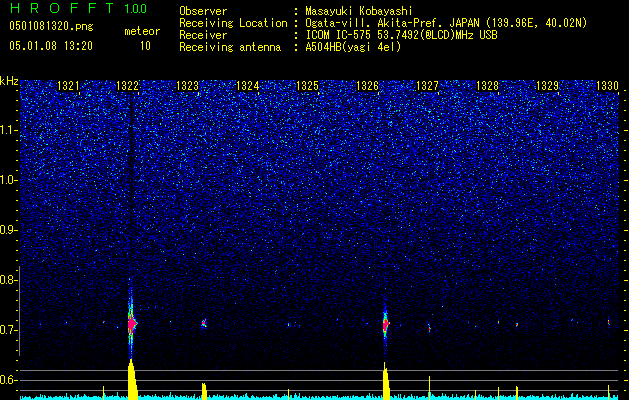Click the thin yellow spike near 1327
This screenshot has width=629, height=400.
click(x=429, y=388)
